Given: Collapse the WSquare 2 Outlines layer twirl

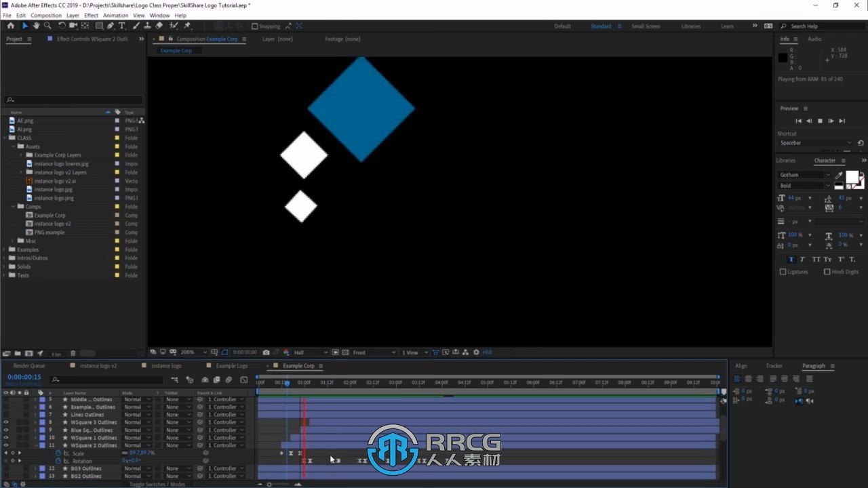Looking at the screenshot, I should click(35, 445).
